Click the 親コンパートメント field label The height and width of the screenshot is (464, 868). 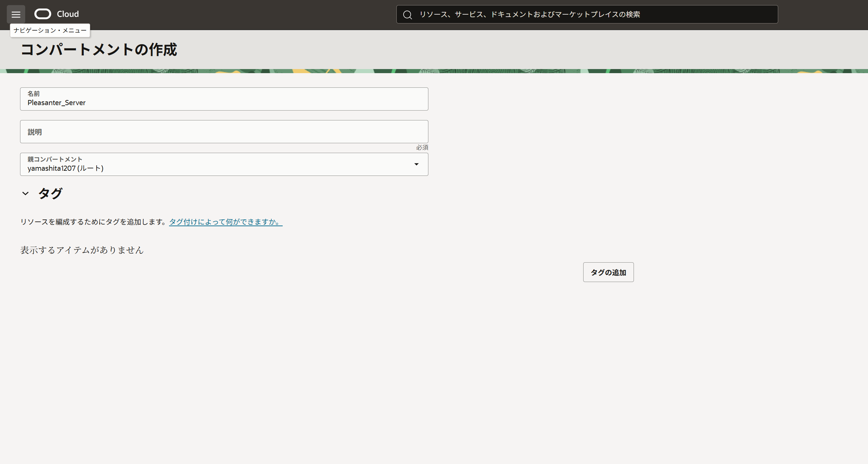55,159
